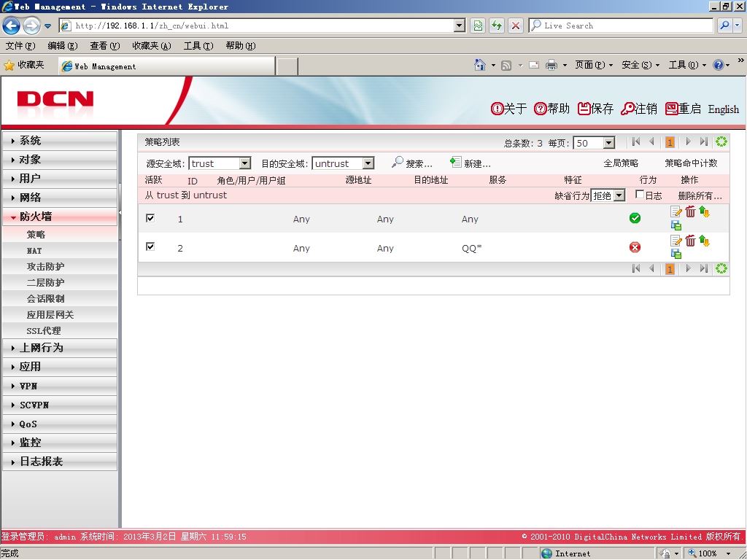
Task: Open the 目的安全域 untrust dropdown
Action: click(368, 163)
